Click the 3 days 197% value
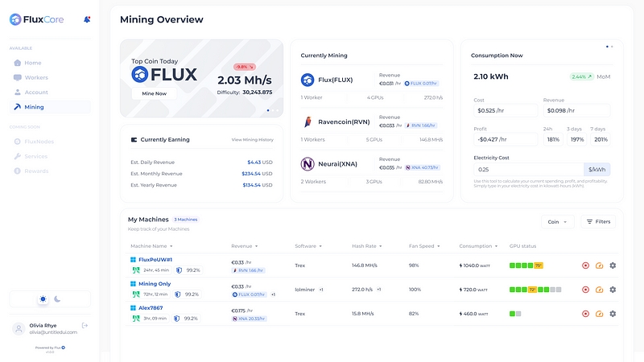644x362 pixels. click(x=577, y=139)
